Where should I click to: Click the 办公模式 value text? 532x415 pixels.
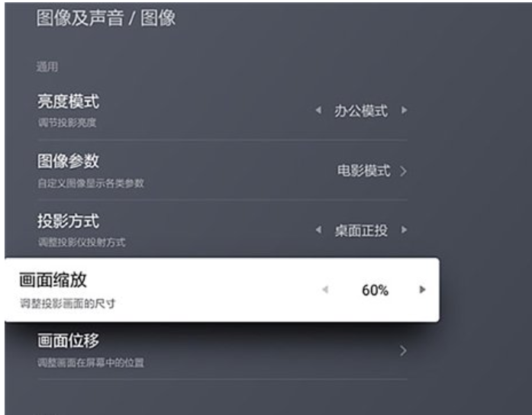[x=361, y=111]
